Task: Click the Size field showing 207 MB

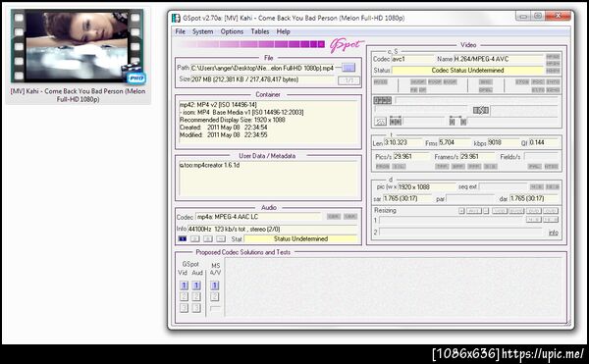Action: (x=262, y=79)
